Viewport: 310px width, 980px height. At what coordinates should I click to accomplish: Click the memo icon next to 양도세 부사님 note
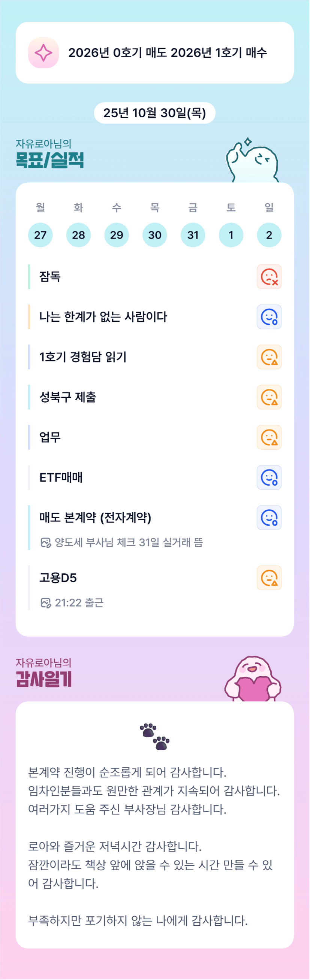click(46, 543)
